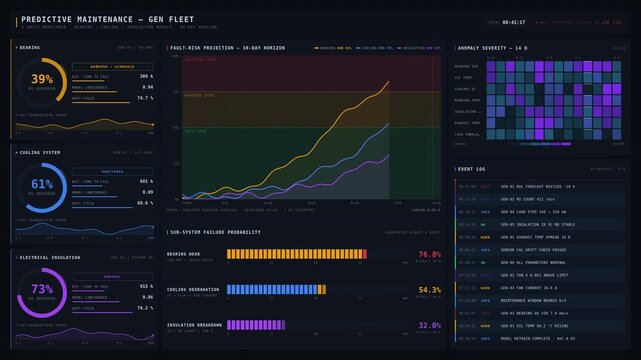Click the cooling model confidence 0.89
Screen dimensions: 641x360
148,192
